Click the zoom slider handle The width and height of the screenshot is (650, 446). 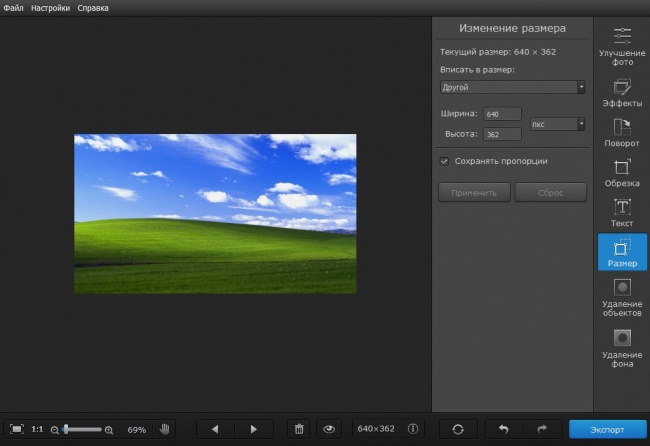point(65,429)
